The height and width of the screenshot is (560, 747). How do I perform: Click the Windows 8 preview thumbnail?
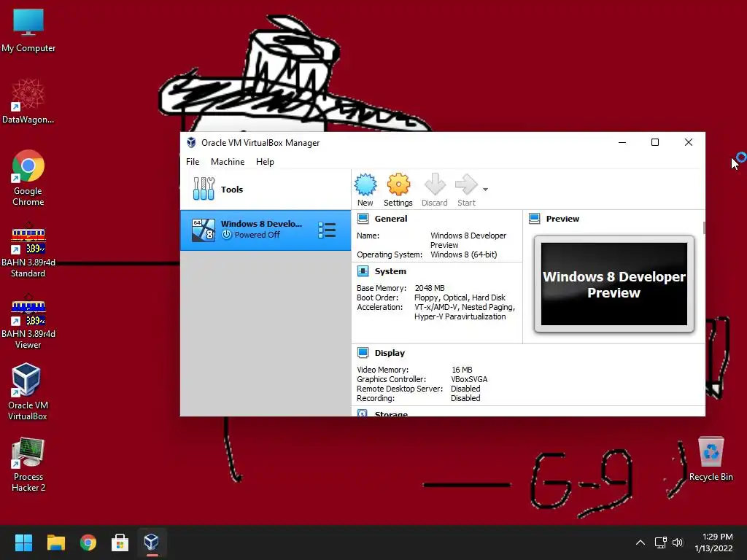(x=614, y=284)
